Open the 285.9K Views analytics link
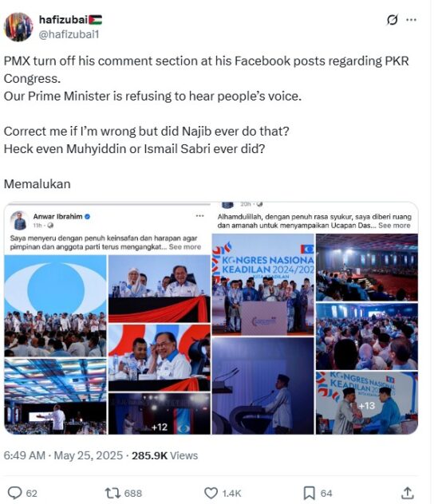434x504 pixels. [x=164, y=455]
